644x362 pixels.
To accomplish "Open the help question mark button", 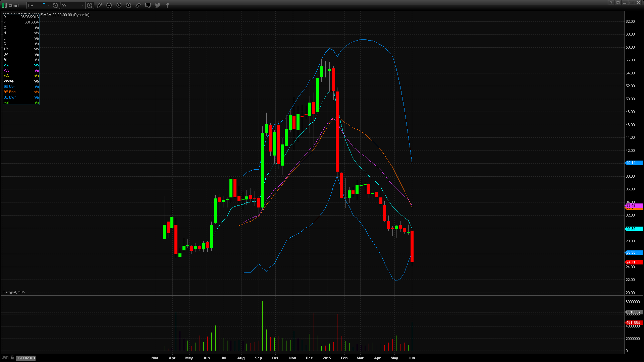I will [611, 3].
